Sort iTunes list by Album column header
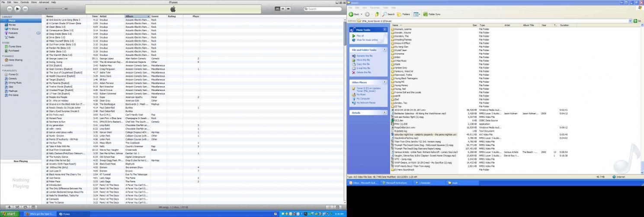The height and width of the screenshot is (217, 644). tap(137, 16)
